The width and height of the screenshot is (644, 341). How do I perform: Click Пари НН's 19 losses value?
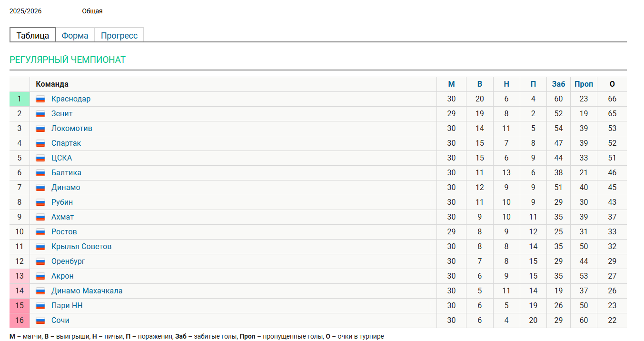(x=533, y=306)
